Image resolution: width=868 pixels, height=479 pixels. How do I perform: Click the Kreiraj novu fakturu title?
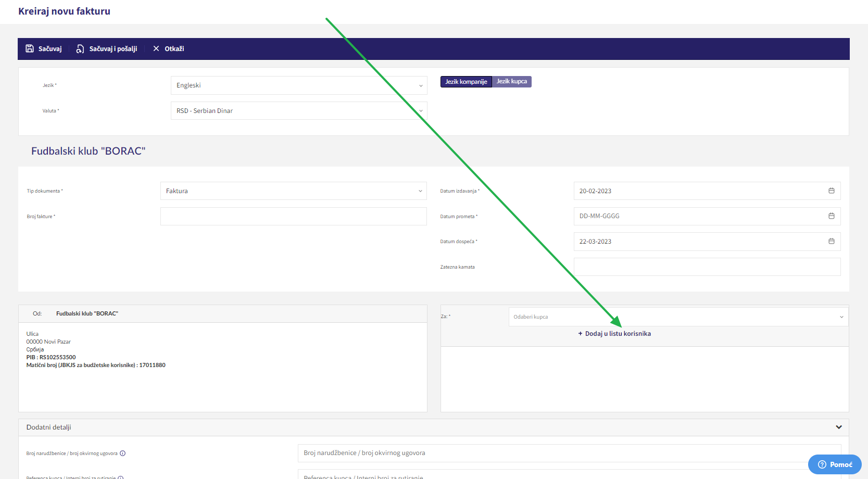click(64, 11)
